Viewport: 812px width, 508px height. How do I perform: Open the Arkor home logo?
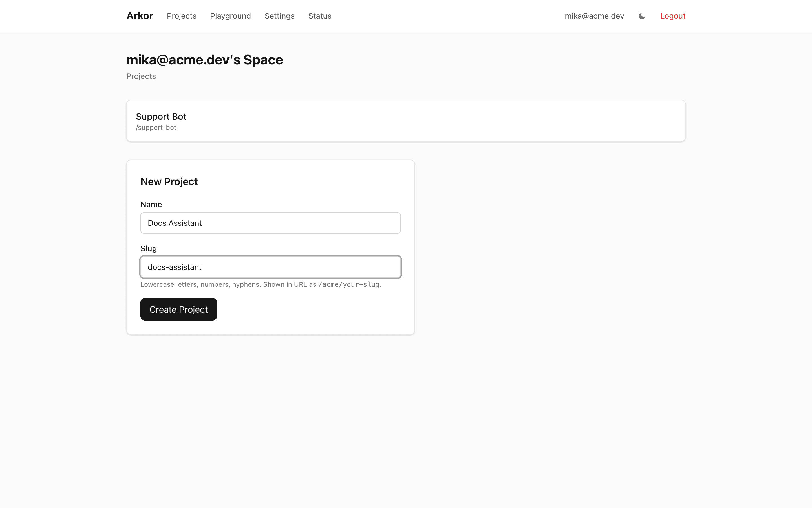(x=140, y=16)
